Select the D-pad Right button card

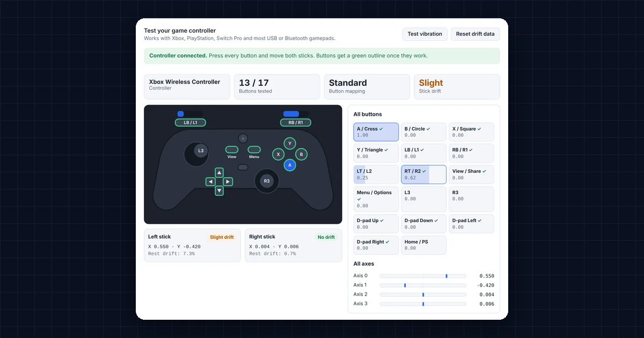point(376,245)
